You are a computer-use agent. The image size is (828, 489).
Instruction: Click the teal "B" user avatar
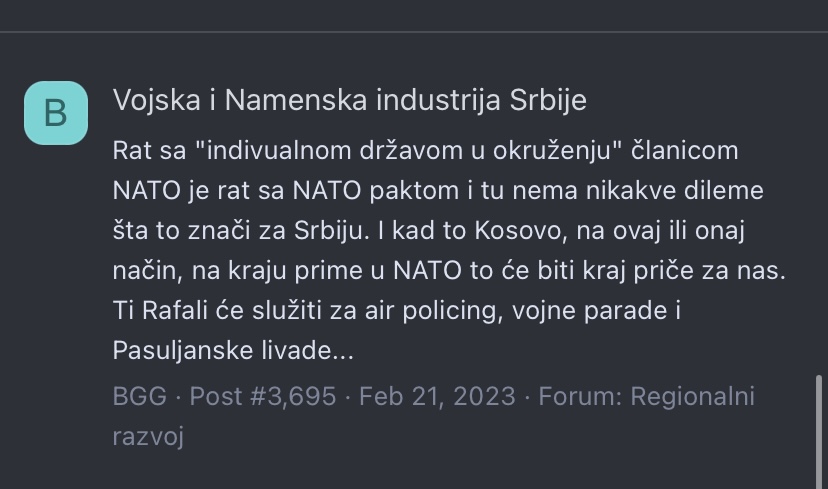click(56, 113)
